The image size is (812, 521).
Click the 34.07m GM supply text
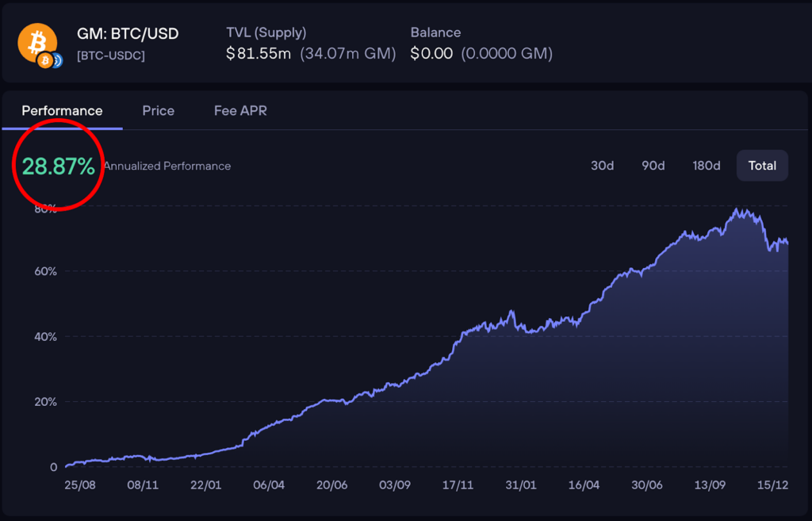pyautogui.click(x=348, y=54)
